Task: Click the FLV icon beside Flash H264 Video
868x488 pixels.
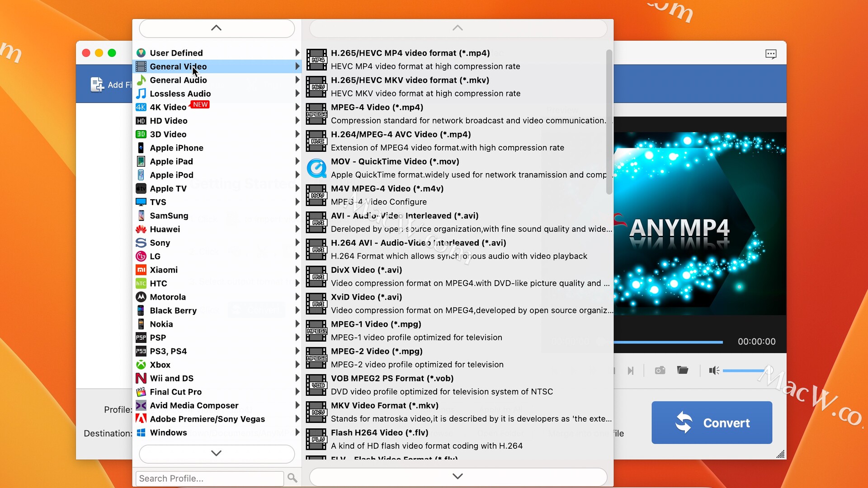Action: pos(317,439)
